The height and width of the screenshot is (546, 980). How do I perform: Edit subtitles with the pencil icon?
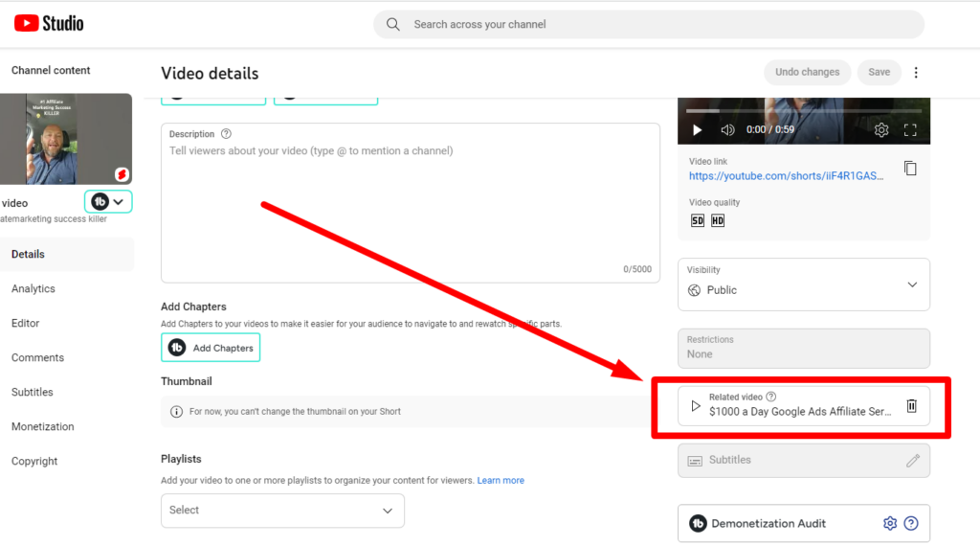[912, 461]
